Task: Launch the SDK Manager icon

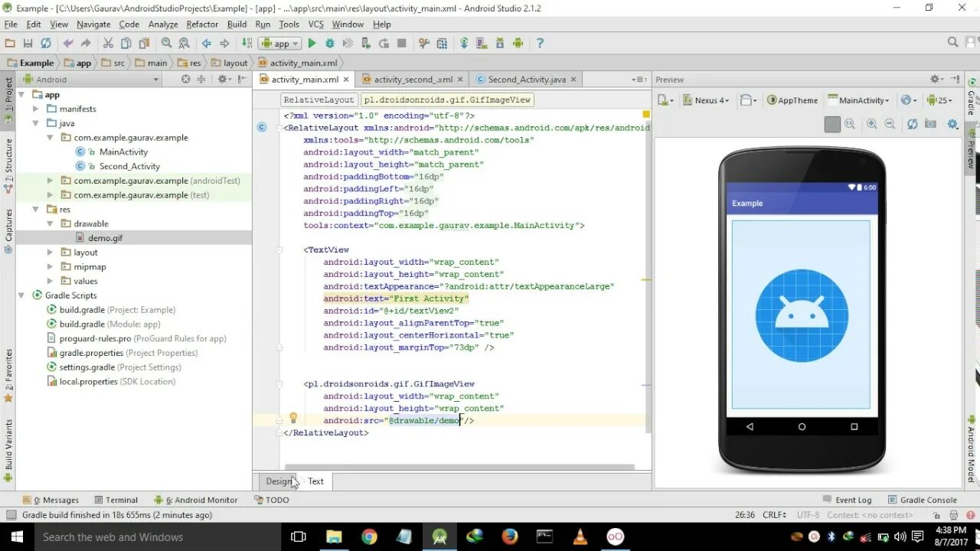Action: (x=500, y=44)
